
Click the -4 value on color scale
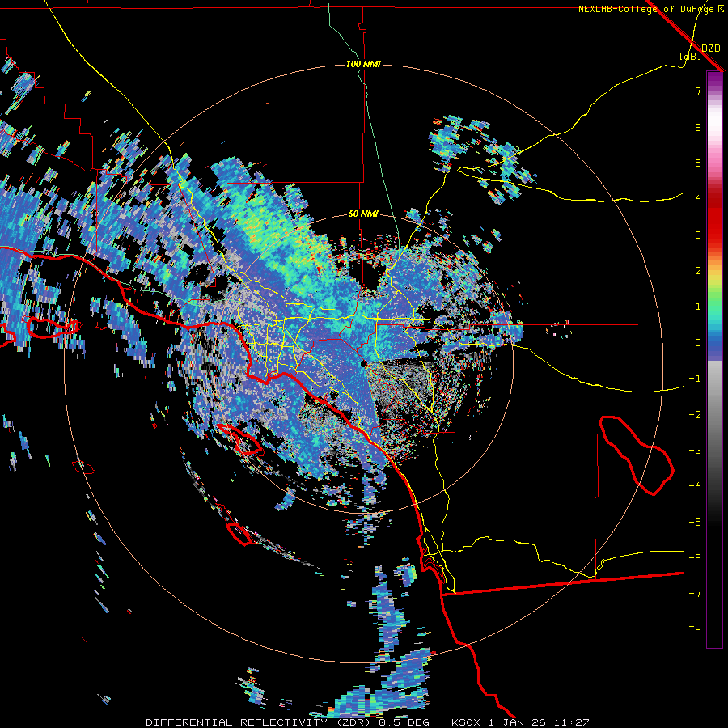point(695,485)
